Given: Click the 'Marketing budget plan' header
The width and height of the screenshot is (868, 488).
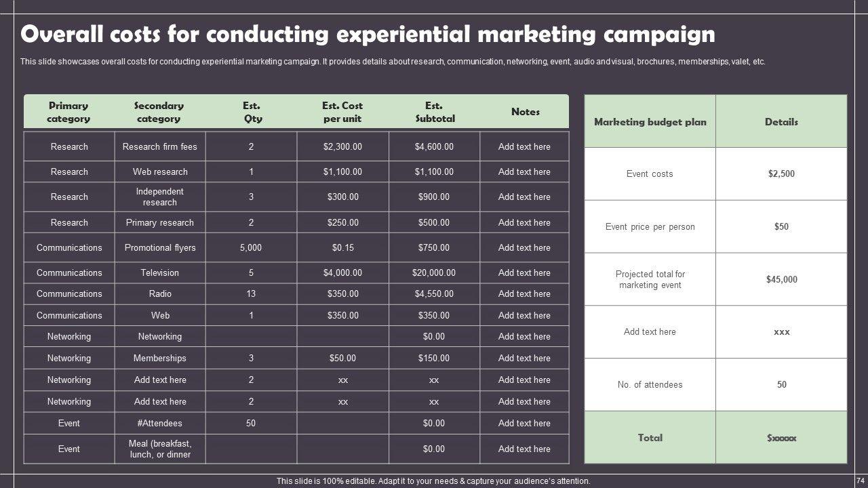Looking at the screenshot, I should (650, 122).
